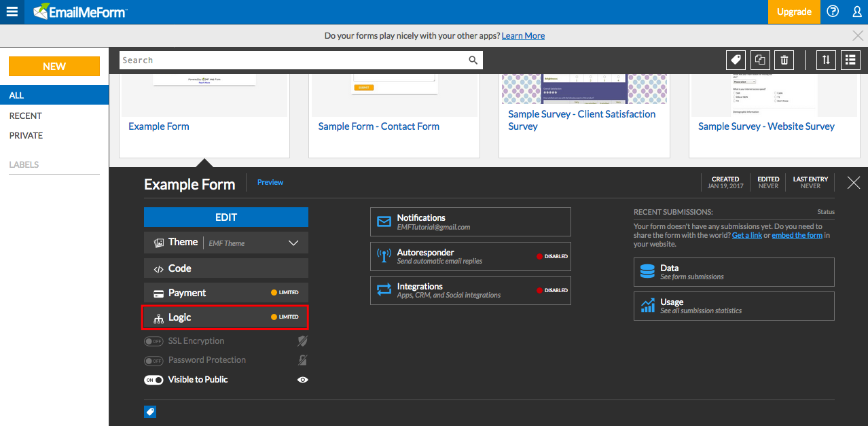Click the embed the form hyperlink
The image size is (868, 426).
797,235
